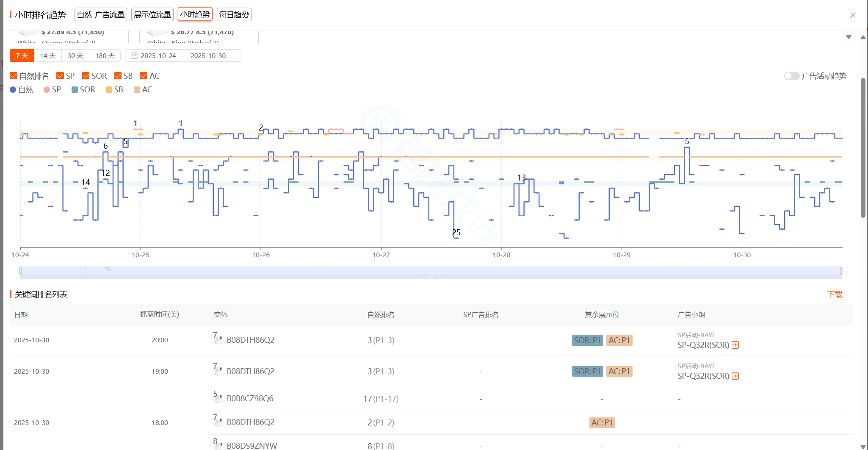The image size is (868, 450).
Task: Click product thumbnail for B0B8CZ98Q6
Action: (218, 398)
